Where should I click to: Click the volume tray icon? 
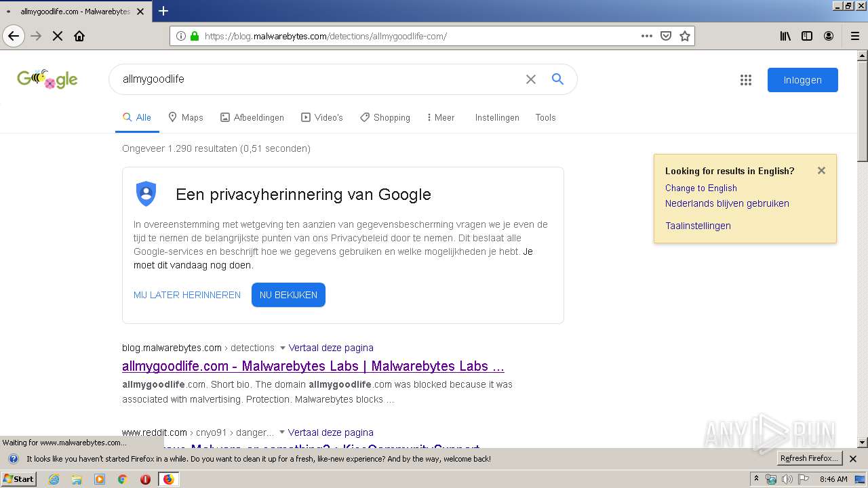point(787,479)
